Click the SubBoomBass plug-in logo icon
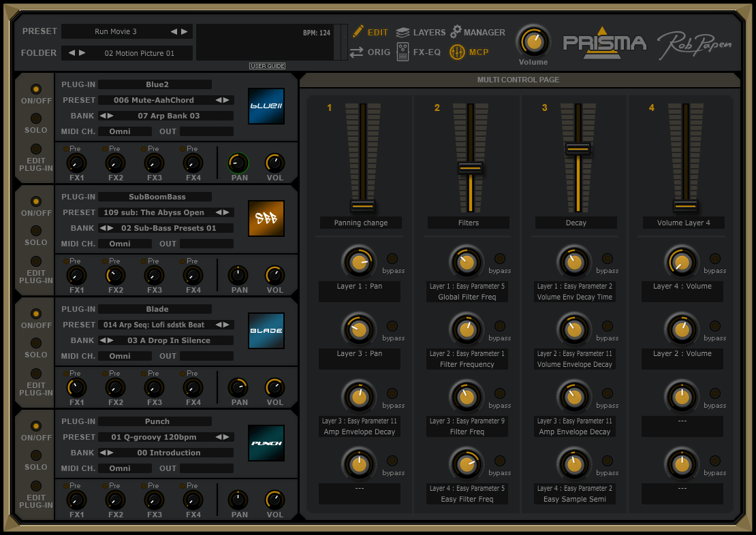The height and width of the screenshot is (535, 756). click(x=266, y=218)
